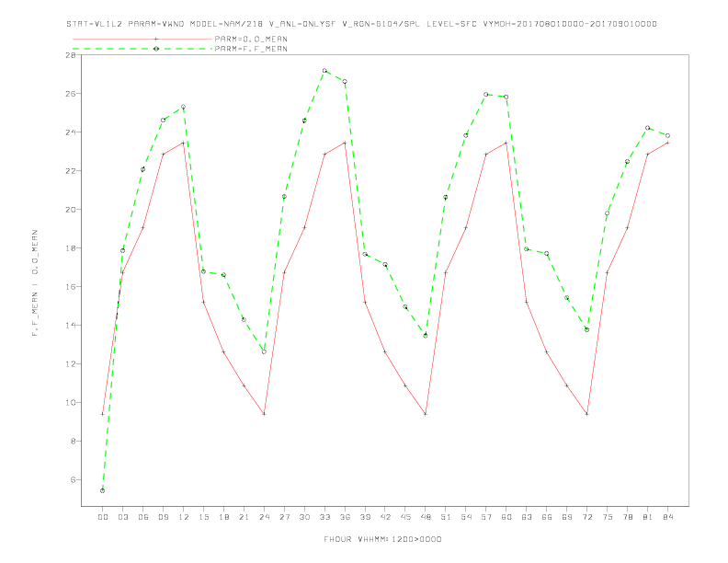Click the x-axis tick label 54
The height and width of the screenshot is (563, 728).
pyautogui.click(x=466, y=517)
